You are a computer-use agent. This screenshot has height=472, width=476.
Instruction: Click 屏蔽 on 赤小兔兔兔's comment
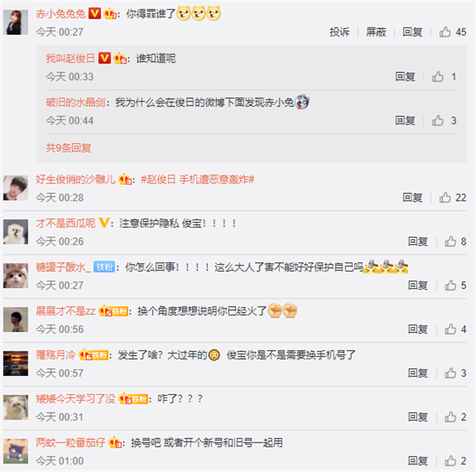pyautogui.click(x=376, y=32)
